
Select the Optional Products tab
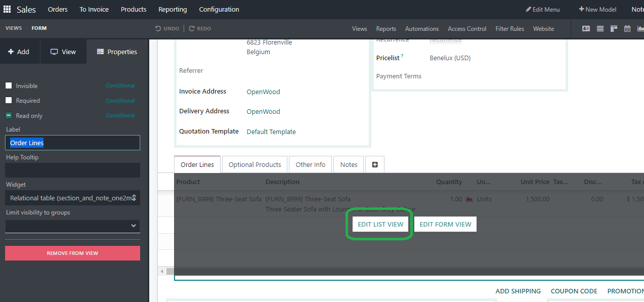tap(254, 164)
